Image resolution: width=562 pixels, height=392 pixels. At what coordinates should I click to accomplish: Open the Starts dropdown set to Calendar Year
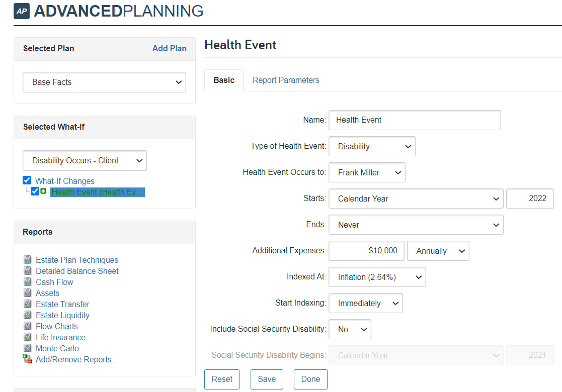416,199
